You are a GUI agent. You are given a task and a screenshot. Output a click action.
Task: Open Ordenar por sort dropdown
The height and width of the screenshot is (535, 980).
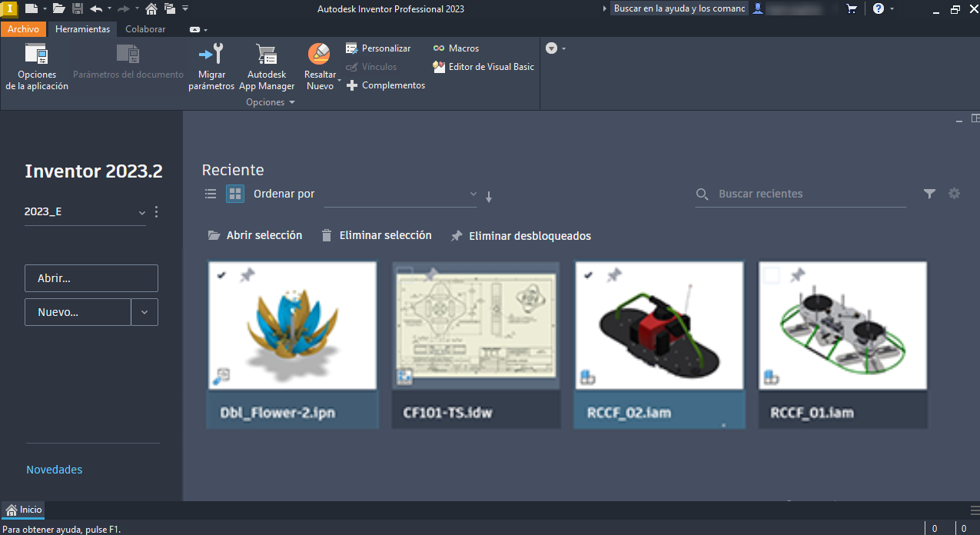tap(400, 194)
